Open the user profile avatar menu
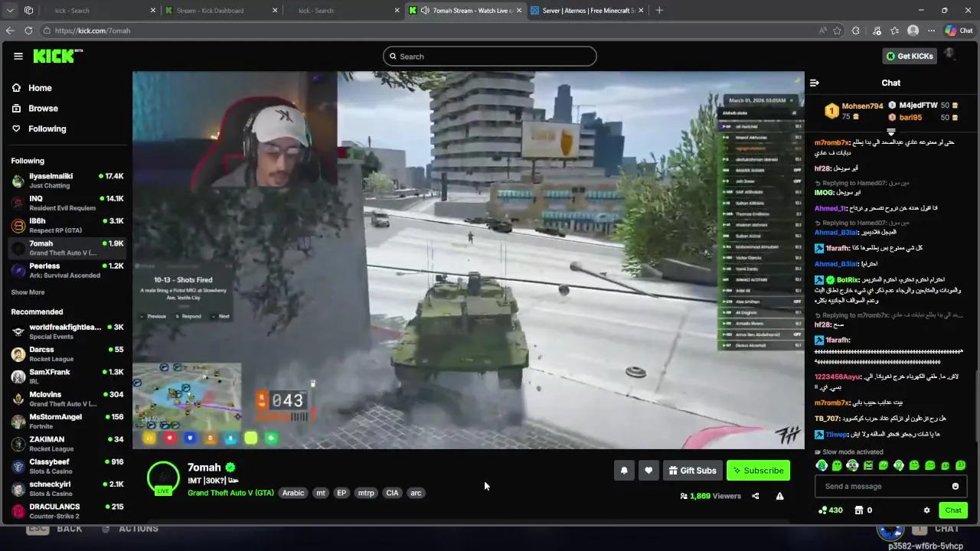 pos(950,55)
